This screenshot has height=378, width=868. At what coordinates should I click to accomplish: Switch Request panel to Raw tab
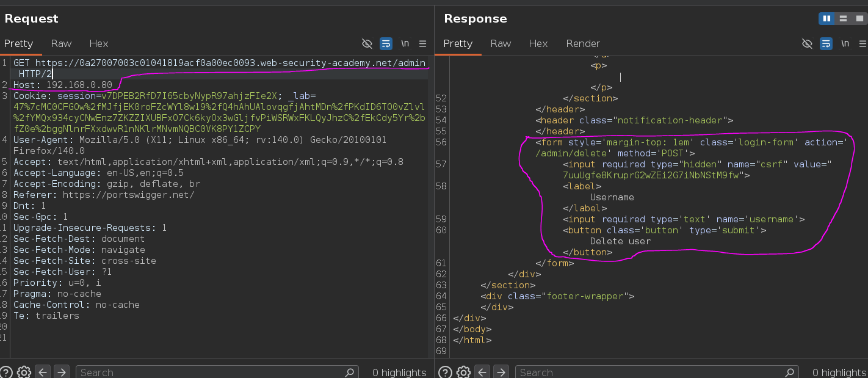click(61, 43)
